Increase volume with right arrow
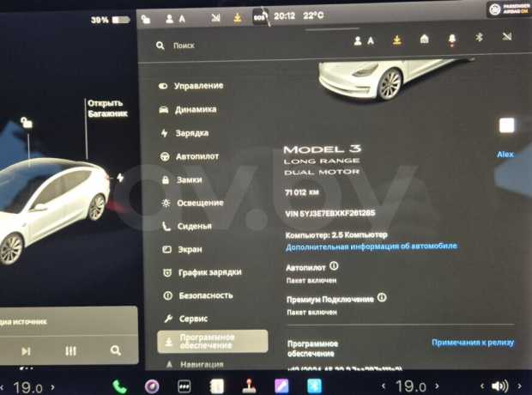 (x=519, y=386)
